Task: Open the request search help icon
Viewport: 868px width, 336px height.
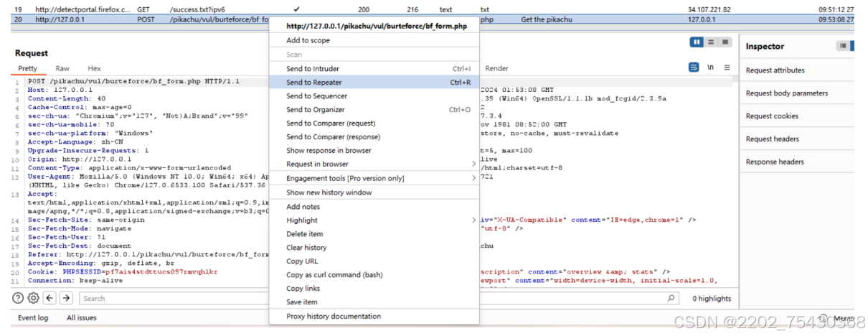Action: 18,298
